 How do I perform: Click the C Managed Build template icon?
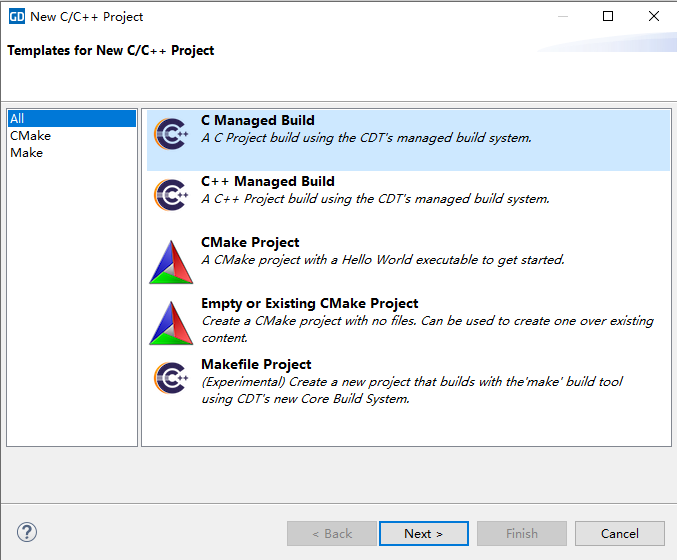click(171, 134)
